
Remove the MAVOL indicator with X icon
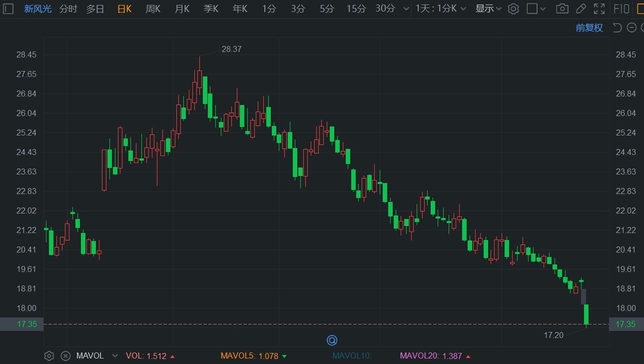click(65, 356)
